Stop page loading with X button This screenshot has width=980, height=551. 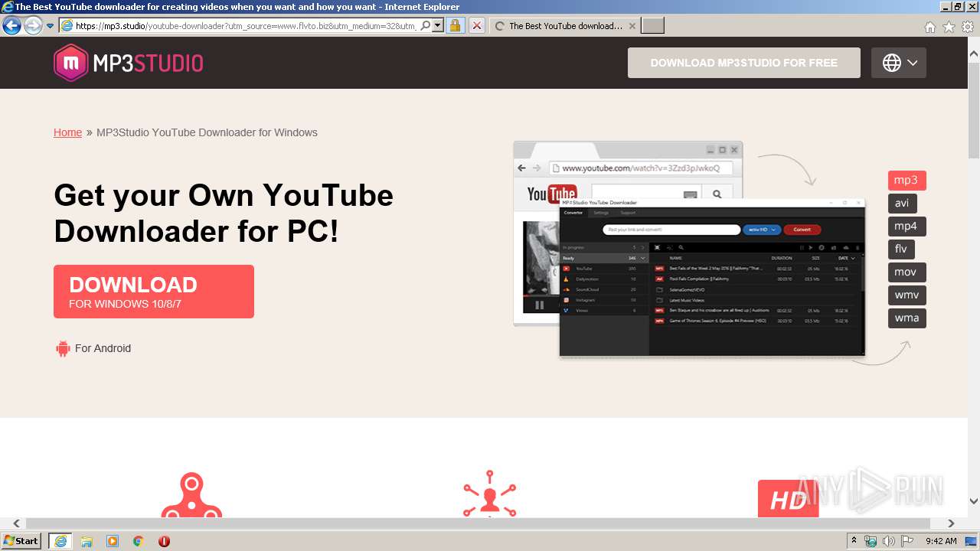[x=476, y=26]
